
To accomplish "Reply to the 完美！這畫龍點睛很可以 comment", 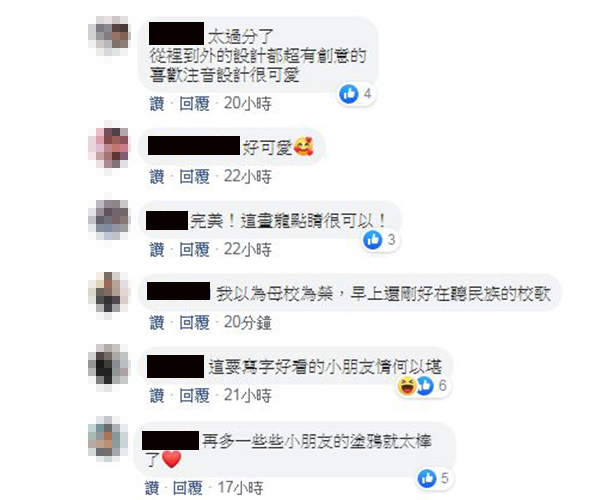I will tap(194, 250).
